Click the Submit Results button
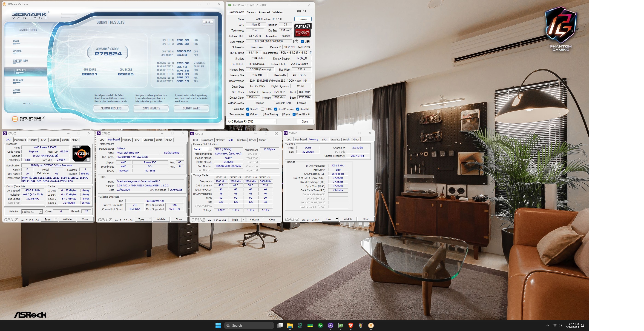Screen dimensions: 644x331 111,108
